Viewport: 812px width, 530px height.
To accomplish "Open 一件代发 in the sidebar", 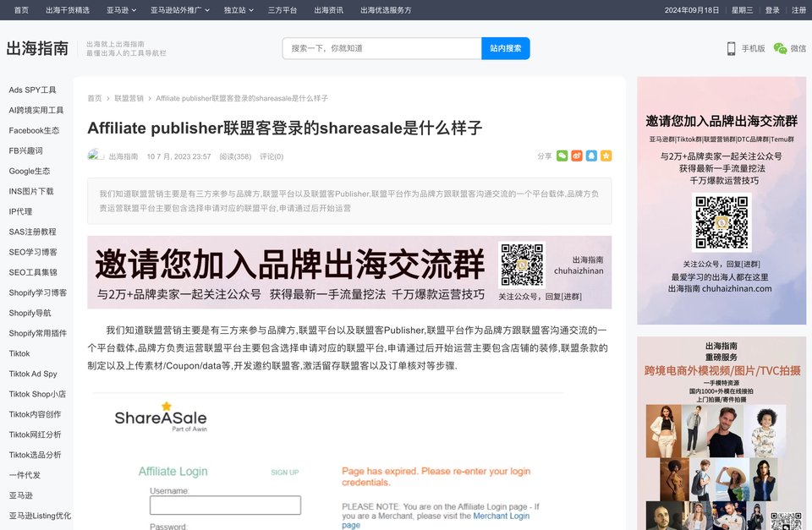I will pos(25,475).
